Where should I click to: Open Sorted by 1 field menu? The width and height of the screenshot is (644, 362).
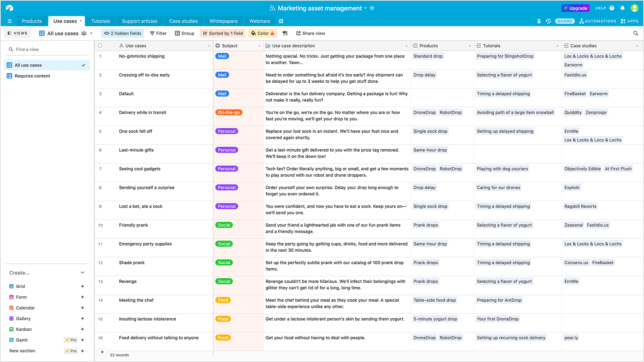(223, 33)
